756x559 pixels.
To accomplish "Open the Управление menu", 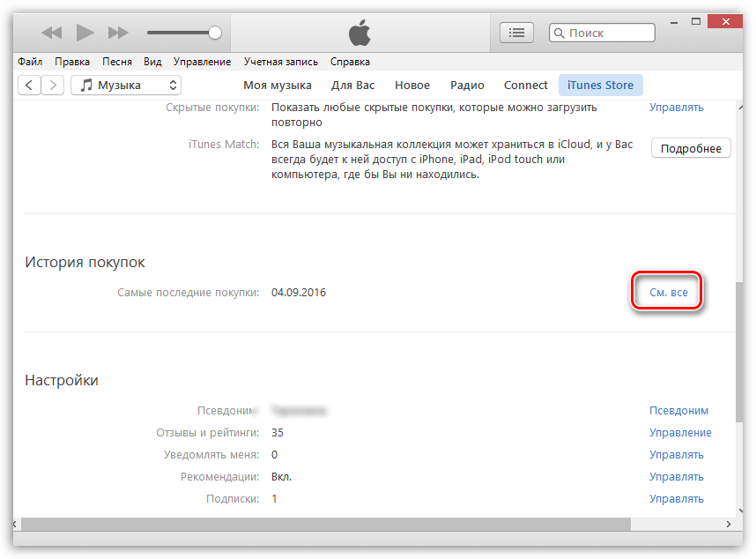I will point(202,62).
